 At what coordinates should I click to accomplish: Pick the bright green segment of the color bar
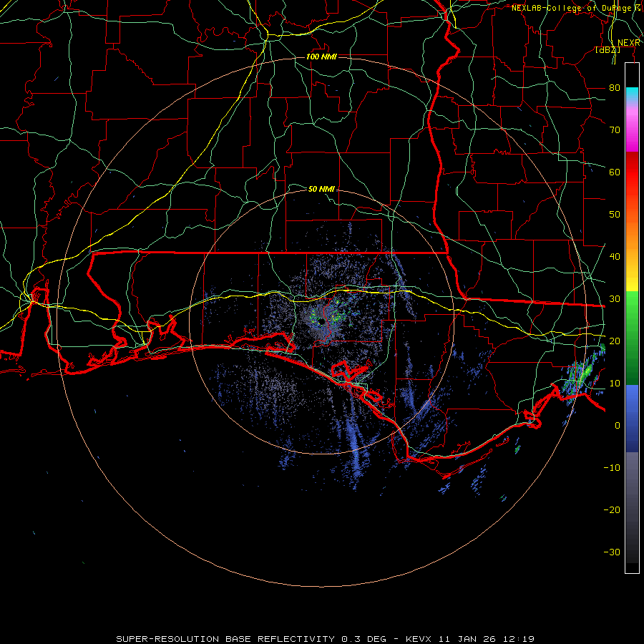coord(632,308)
